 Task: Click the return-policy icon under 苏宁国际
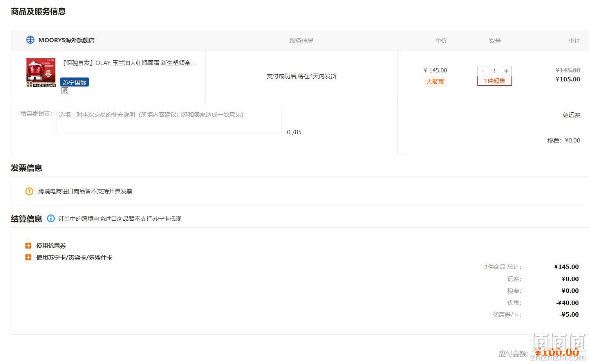tap(65, 91)
